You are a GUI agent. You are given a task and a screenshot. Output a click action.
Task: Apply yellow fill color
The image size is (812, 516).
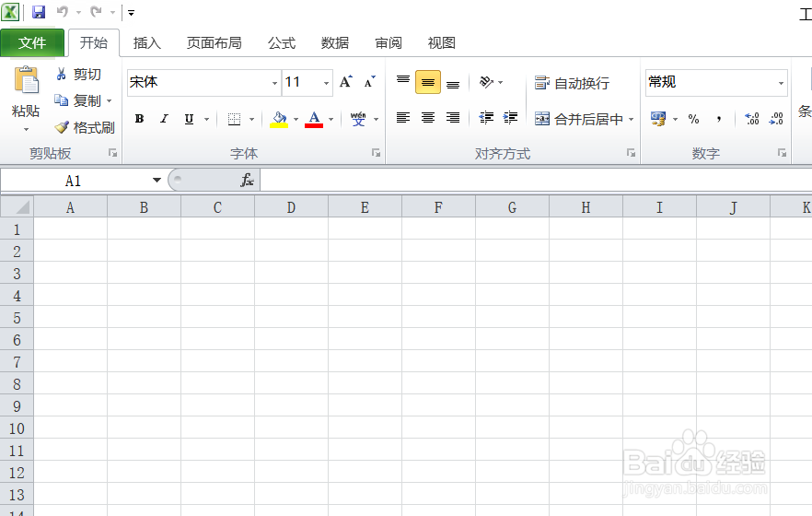pos(279,119)
